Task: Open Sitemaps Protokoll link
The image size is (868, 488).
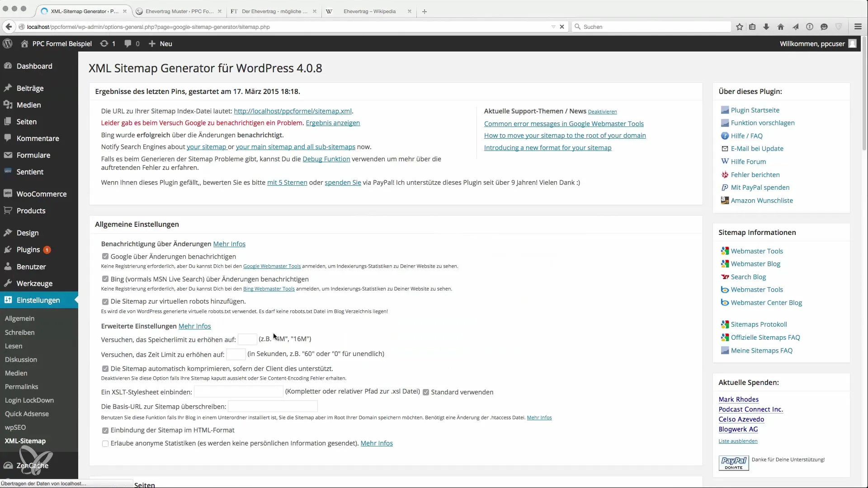Action: click(759, 324)
